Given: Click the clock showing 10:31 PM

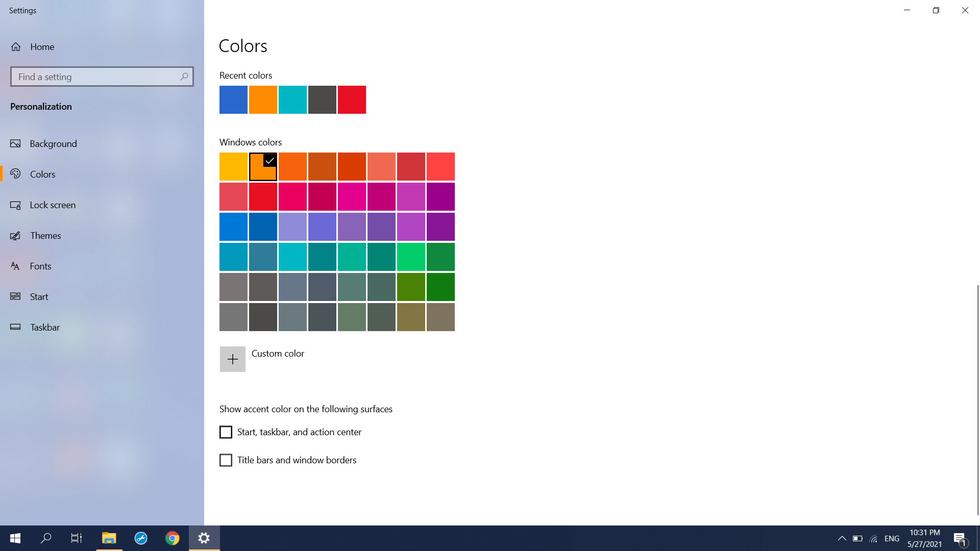Looking at the screenshot, I should (x=924, y=533).
